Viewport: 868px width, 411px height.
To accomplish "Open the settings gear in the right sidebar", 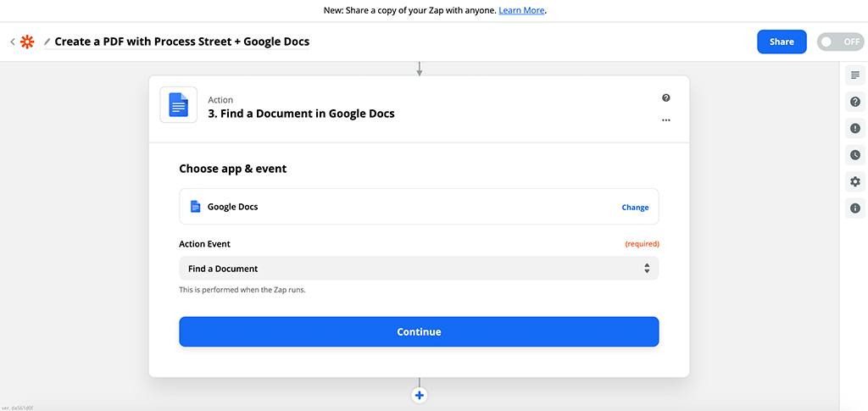I will [854, 181].
